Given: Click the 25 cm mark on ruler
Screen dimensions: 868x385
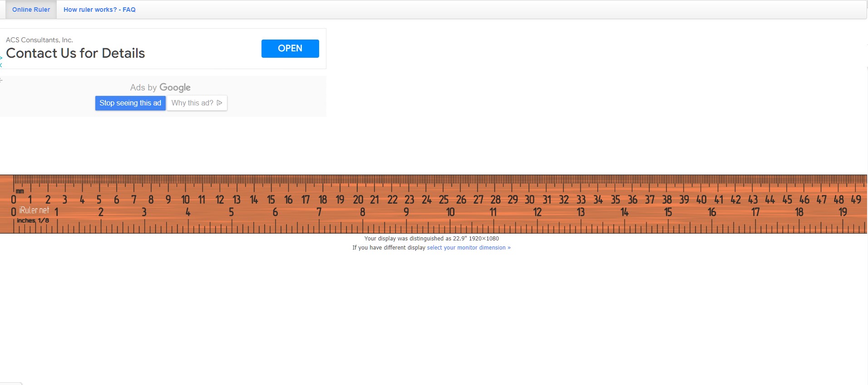Looking at the screenshot, I should point(444,200).
